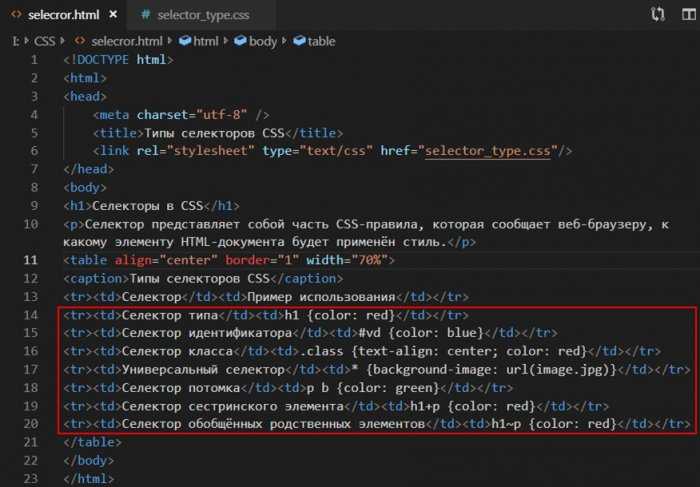Click the p b {color: green} text
The image size is (700, 487).
tap(373, 388)
